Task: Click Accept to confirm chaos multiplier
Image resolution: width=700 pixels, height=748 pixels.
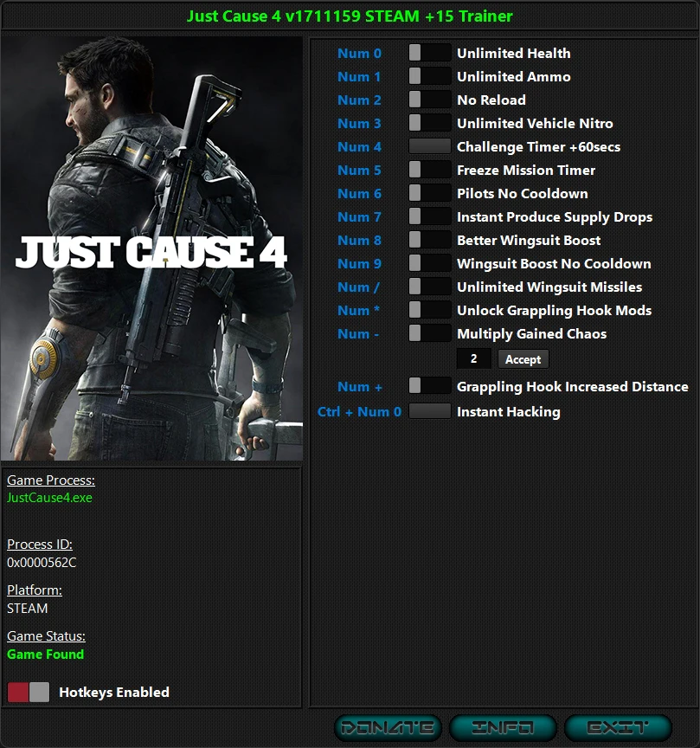Action: point(523,358)
